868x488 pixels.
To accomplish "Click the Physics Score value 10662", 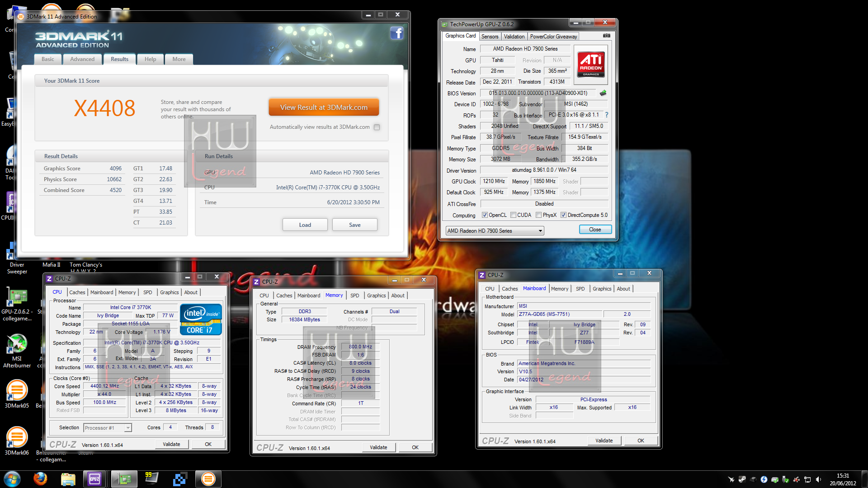I will coord(114,179).
